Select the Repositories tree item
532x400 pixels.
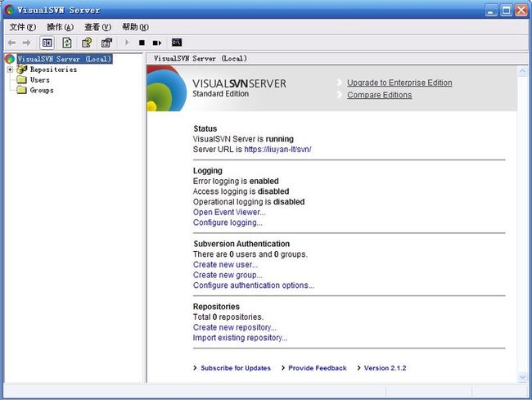pyautogui.click(x=53, y=70)
